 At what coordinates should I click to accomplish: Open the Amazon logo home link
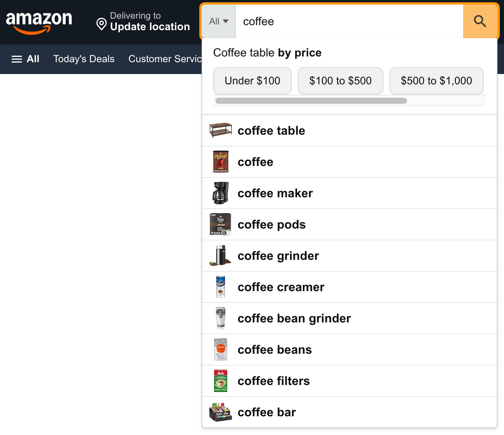coord(39,23)
